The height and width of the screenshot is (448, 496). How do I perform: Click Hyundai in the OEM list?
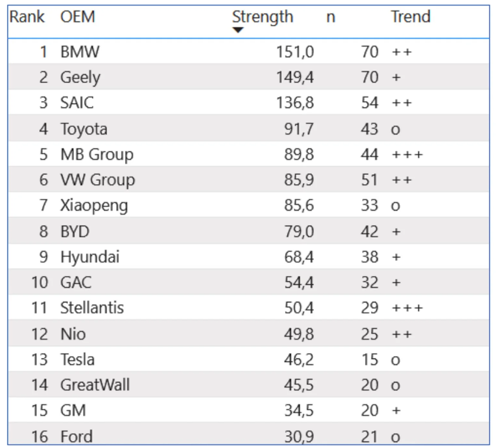point(90,257)
